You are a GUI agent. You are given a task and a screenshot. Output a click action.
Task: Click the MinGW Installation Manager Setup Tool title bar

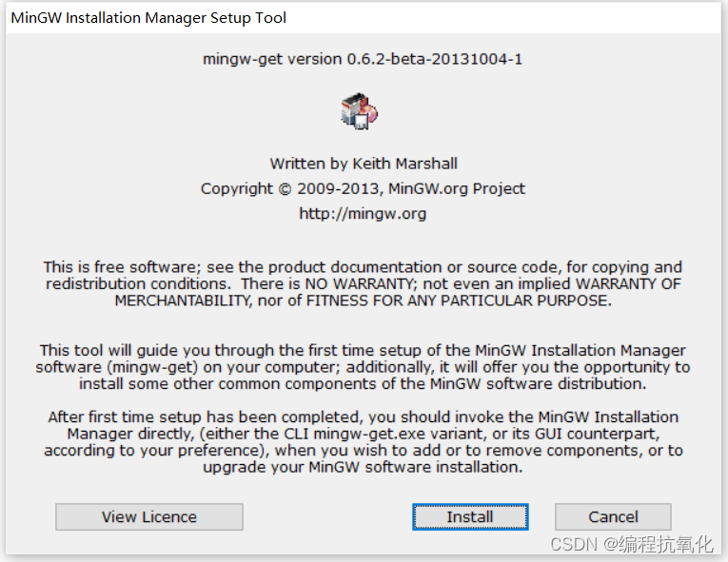pyautogui.click(x=364, y=18)
